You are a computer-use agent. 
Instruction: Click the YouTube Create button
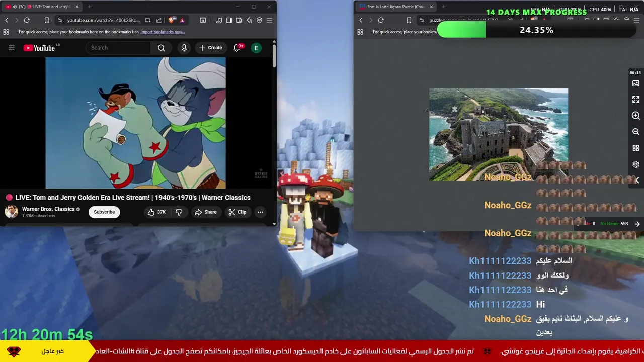click(x=210, y=48)
